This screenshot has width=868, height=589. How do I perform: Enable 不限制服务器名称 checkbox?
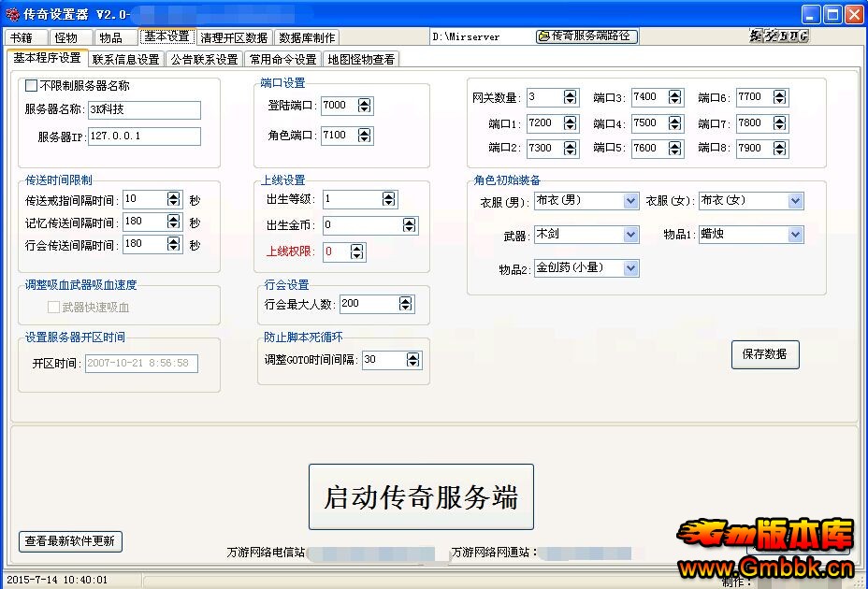pos(31,86)
